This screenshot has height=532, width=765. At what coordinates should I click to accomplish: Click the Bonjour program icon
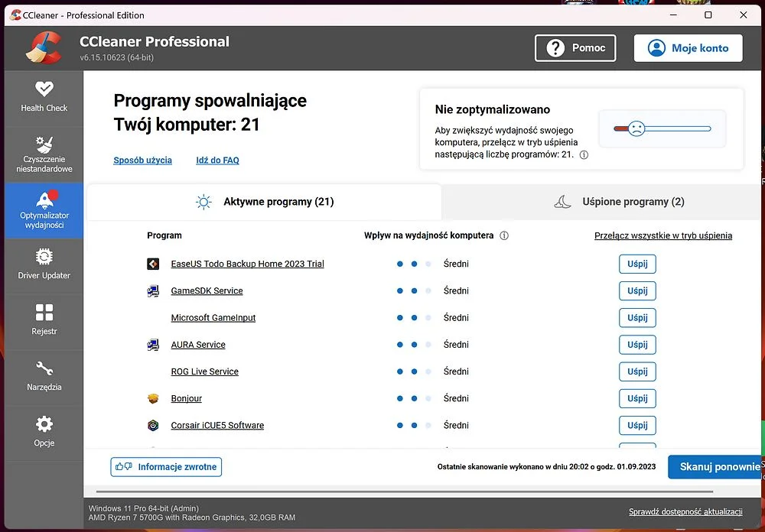click(153, 398)
